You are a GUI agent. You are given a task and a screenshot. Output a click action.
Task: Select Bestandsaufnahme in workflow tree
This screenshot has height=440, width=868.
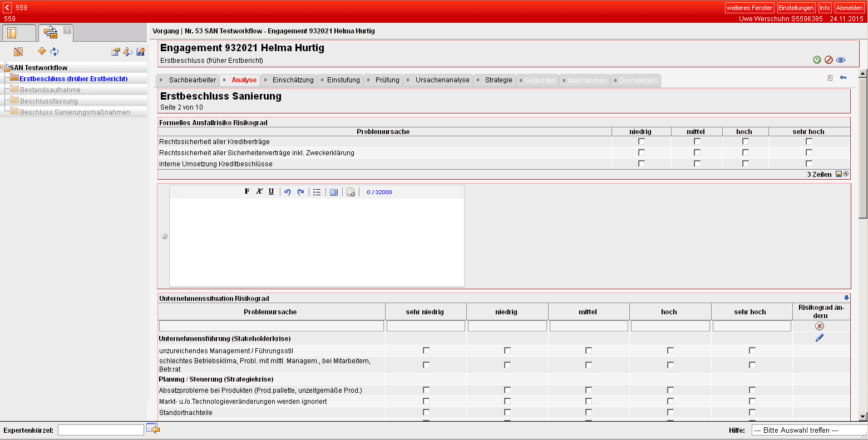50,90
